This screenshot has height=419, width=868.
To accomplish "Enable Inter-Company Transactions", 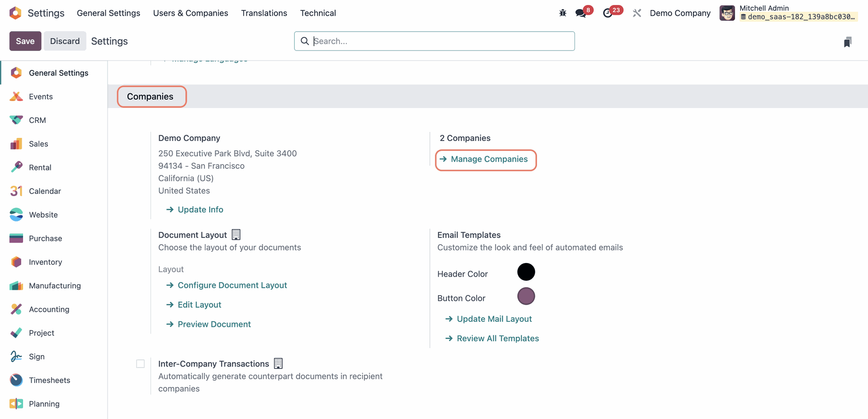I will [x=140, y=363].
